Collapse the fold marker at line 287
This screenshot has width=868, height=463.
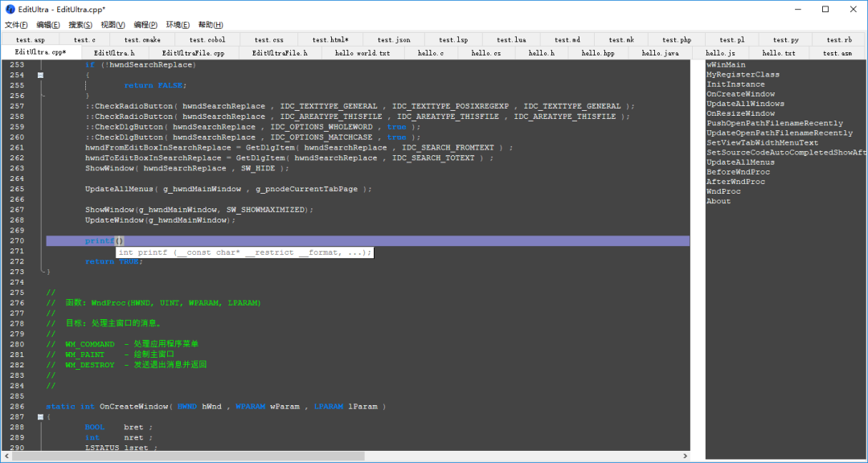(40, 417)
